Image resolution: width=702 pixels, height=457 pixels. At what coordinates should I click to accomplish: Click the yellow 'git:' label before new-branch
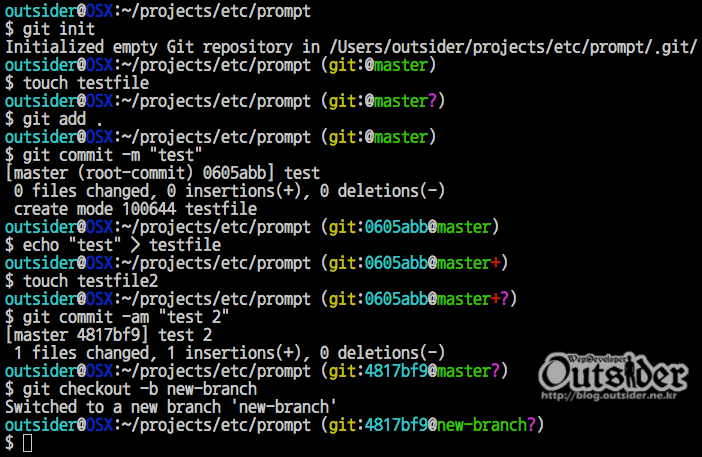(x=346, y=425)
